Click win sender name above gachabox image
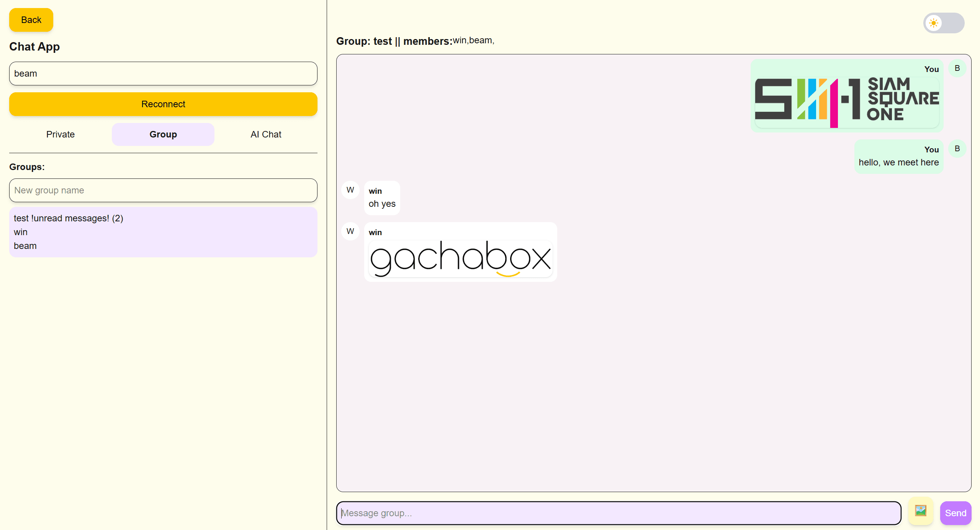This screenshot has height=530, width=980. coord(375,232)
